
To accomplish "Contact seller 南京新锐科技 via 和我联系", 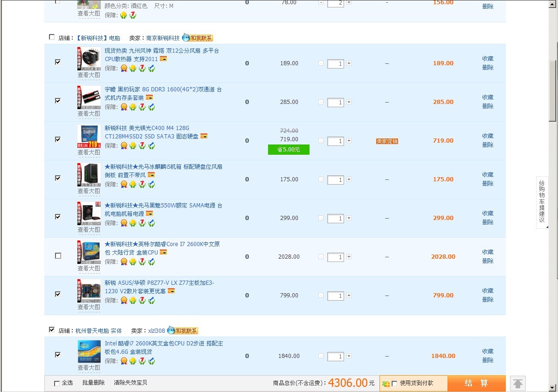I will pos(198,38).
